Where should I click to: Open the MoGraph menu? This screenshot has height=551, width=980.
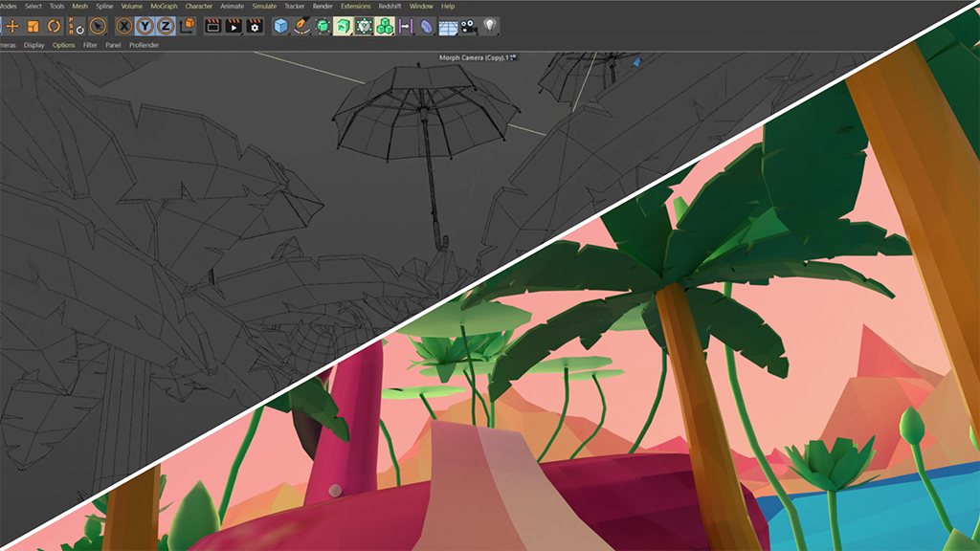click(x=164, y=6)
